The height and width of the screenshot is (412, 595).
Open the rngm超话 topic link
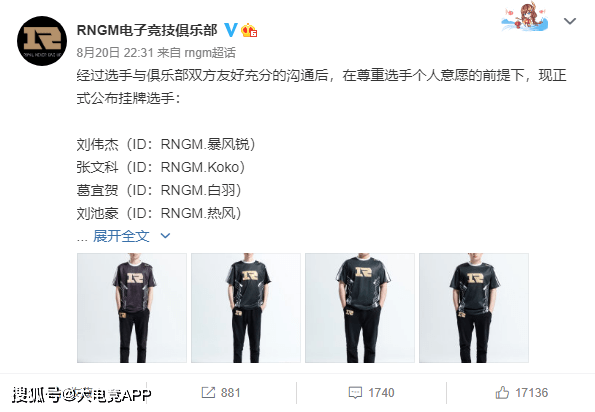pyautogui.click(x=210, y=52)
